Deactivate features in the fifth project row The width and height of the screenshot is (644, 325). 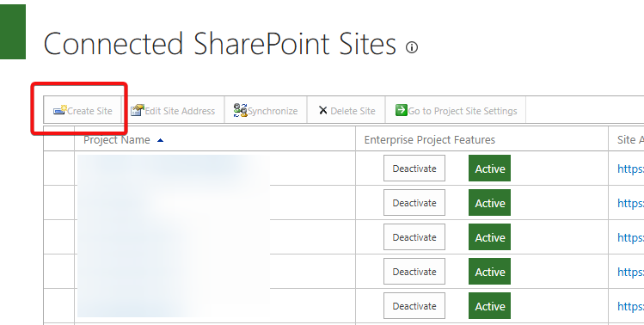pyautogui.click(x=414, y=306)
